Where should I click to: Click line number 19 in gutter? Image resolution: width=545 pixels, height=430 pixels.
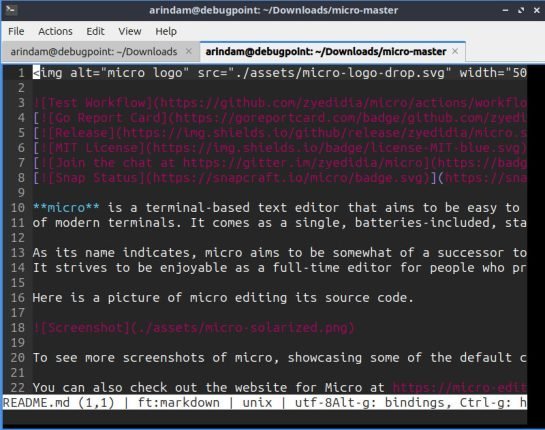click(17, 342)
